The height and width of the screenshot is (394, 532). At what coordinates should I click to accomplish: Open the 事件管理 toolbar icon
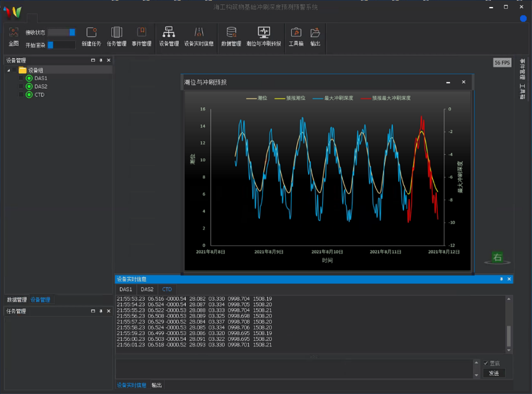(x=142, y=33)
